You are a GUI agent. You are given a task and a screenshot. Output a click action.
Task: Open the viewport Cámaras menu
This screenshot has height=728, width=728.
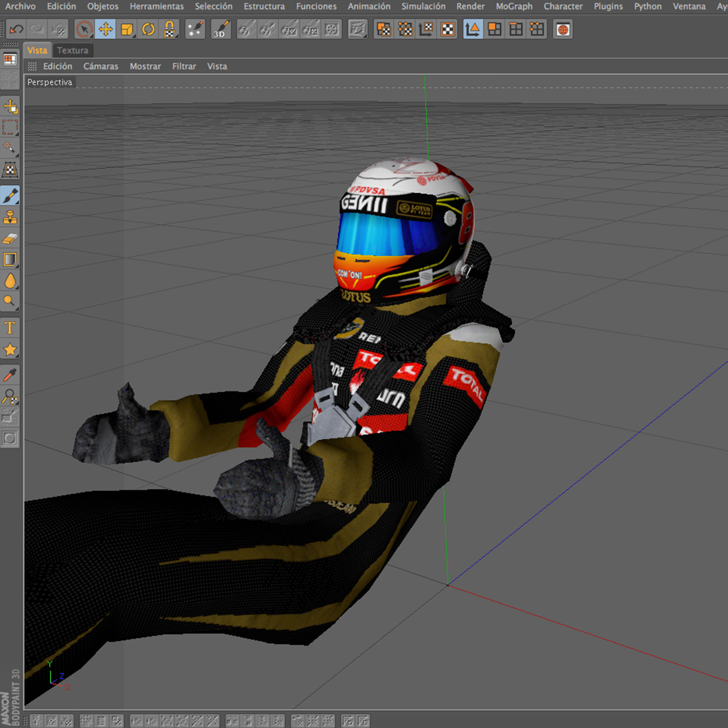click(x=100, y=66)
